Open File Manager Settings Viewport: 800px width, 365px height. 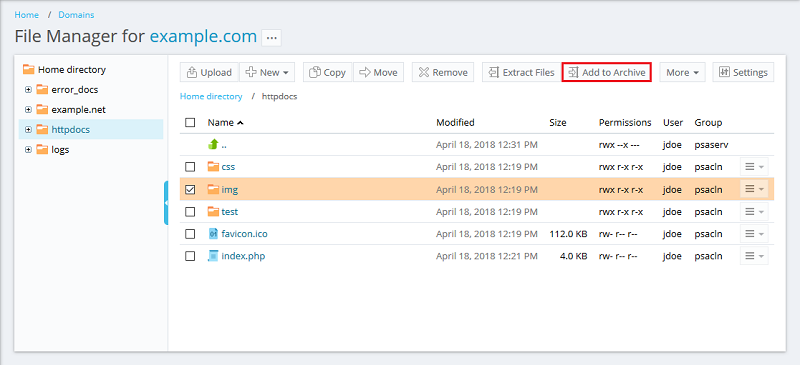tap(743, 72)
